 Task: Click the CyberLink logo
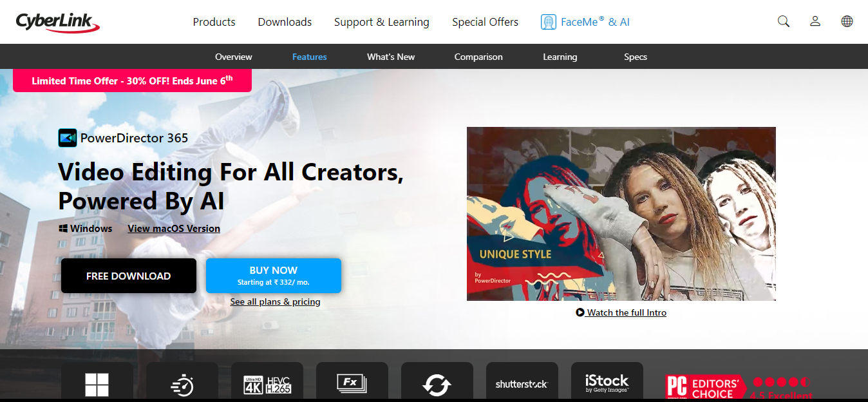(58, 22)
